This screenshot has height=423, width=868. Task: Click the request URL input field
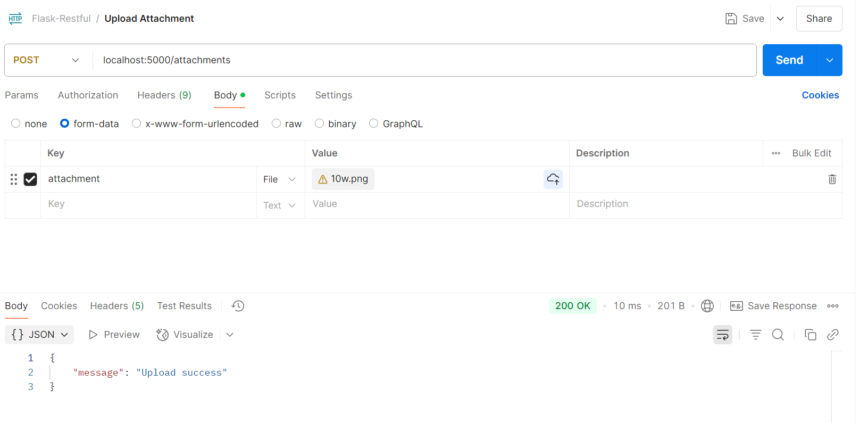420,60
